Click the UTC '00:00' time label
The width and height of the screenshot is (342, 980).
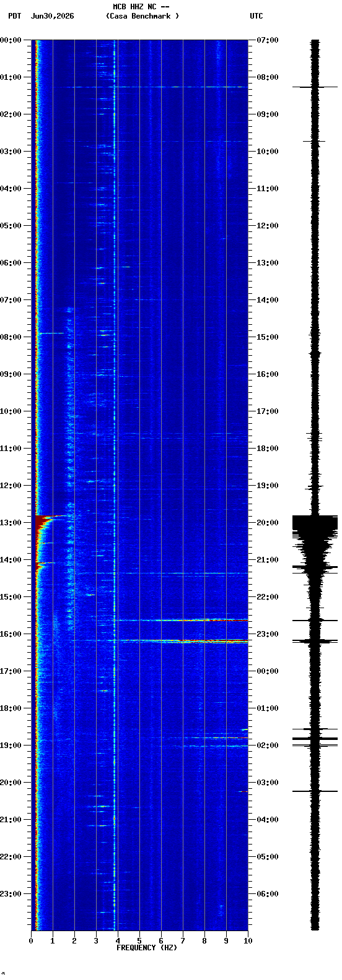pos(267,671)
